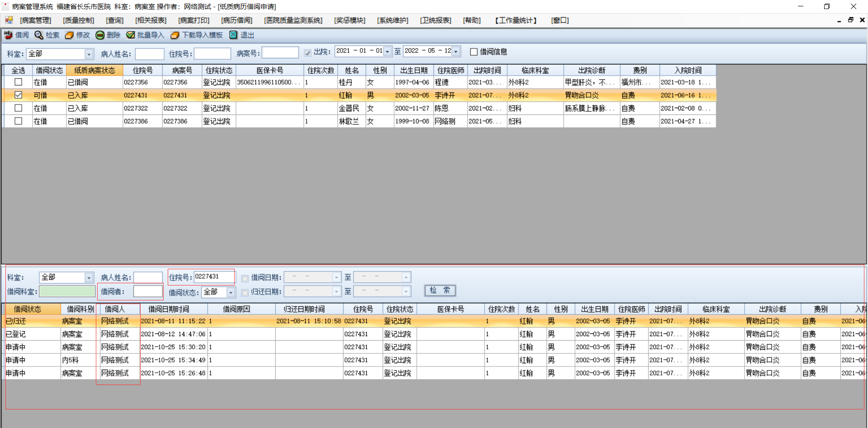Sort by the 借阅科别 column header

80,309
